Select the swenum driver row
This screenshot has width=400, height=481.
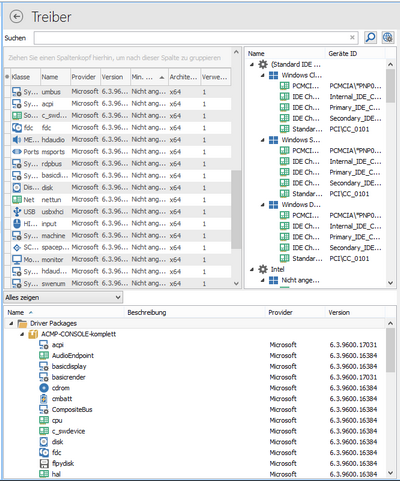click(x=118, y=283)
